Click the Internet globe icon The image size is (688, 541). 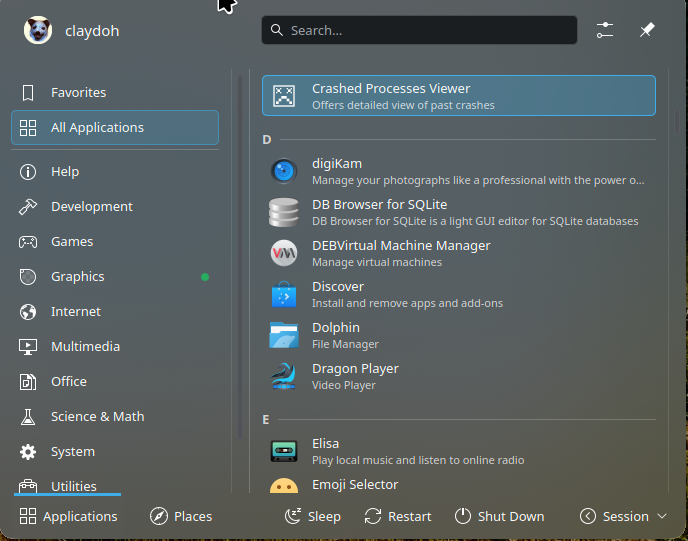(x=28, y=312)
